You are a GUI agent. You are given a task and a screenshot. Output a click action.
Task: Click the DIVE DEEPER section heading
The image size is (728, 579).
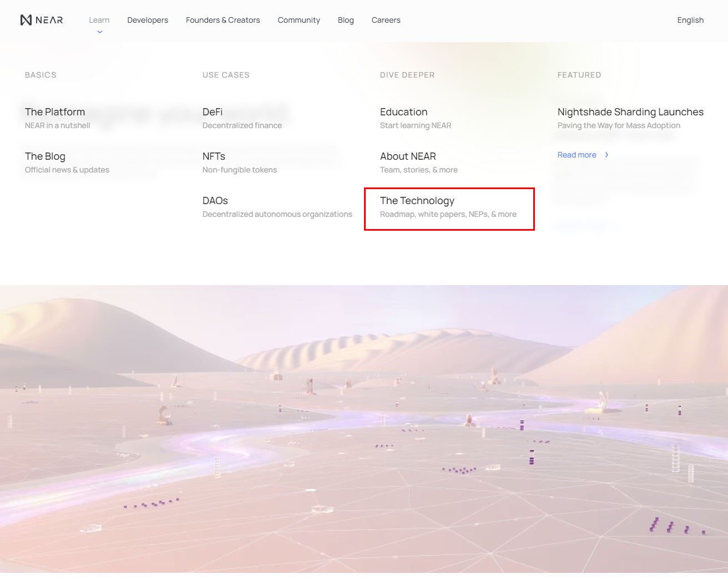pos(407,75)
